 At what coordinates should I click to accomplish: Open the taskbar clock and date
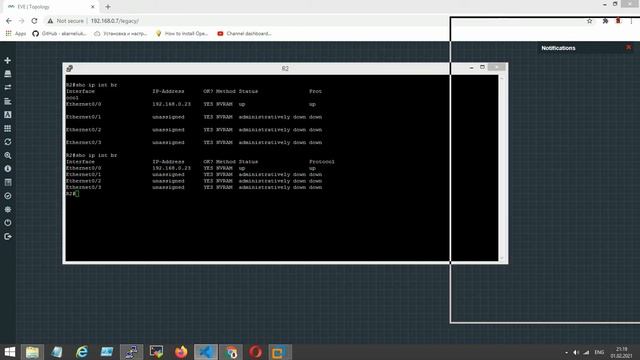coord(622,352)
